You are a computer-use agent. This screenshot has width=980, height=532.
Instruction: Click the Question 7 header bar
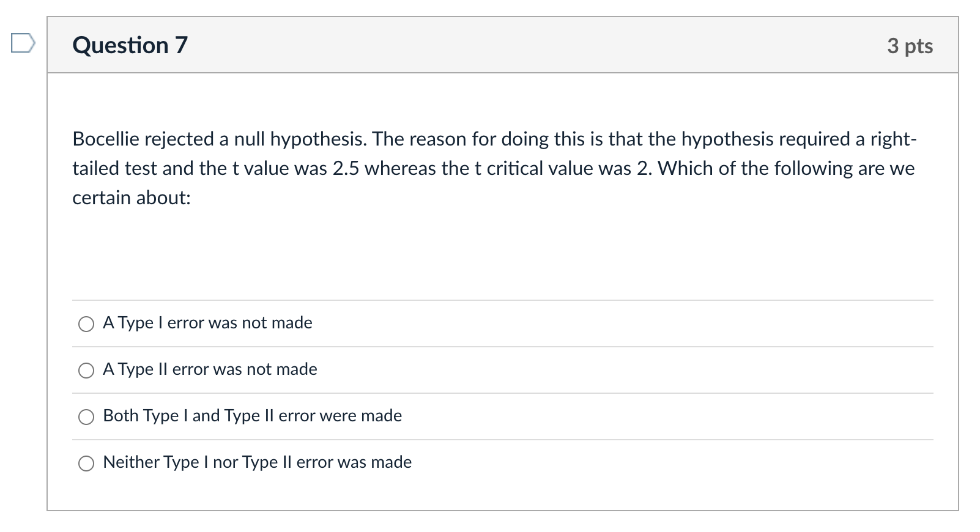[489, 45]
